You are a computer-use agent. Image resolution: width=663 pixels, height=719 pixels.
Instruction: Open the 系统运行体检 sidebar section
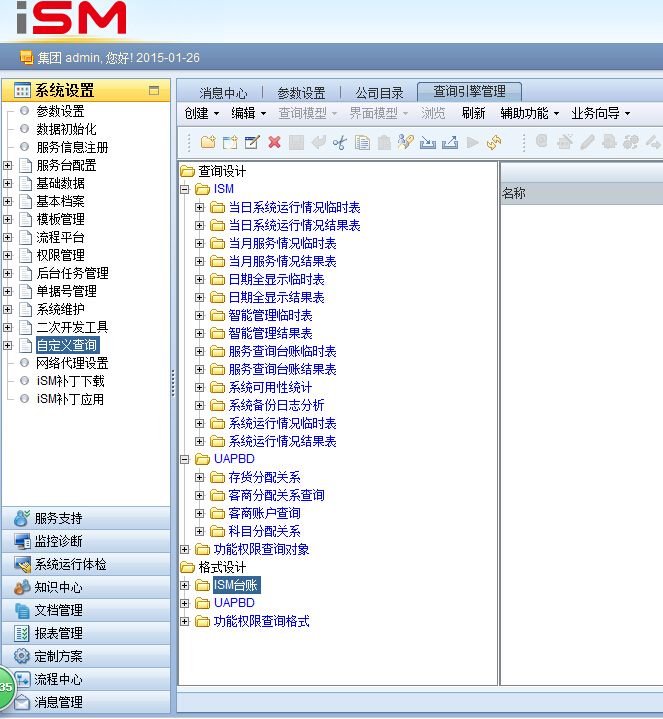(x=86, y=564)
